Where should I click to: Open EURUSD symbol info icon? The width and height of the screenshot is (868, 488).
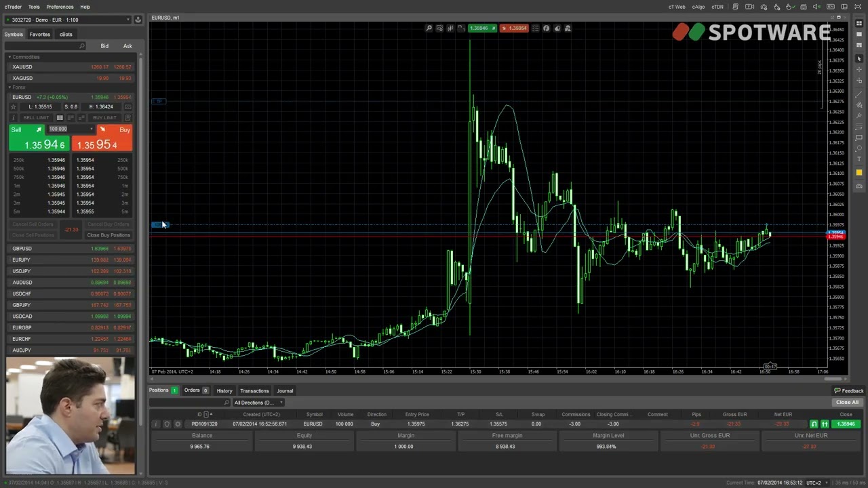click(13, 118)
